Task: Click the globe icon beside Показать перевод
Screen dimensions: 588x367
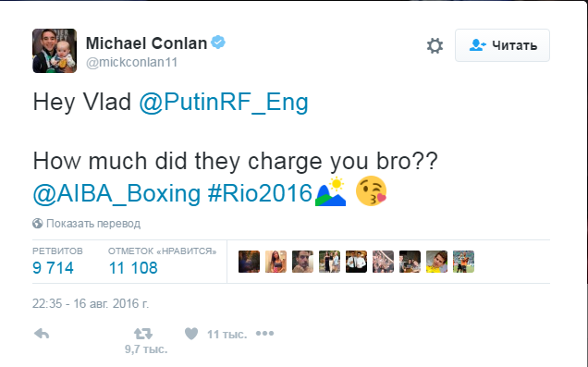Action: point(38,224)
